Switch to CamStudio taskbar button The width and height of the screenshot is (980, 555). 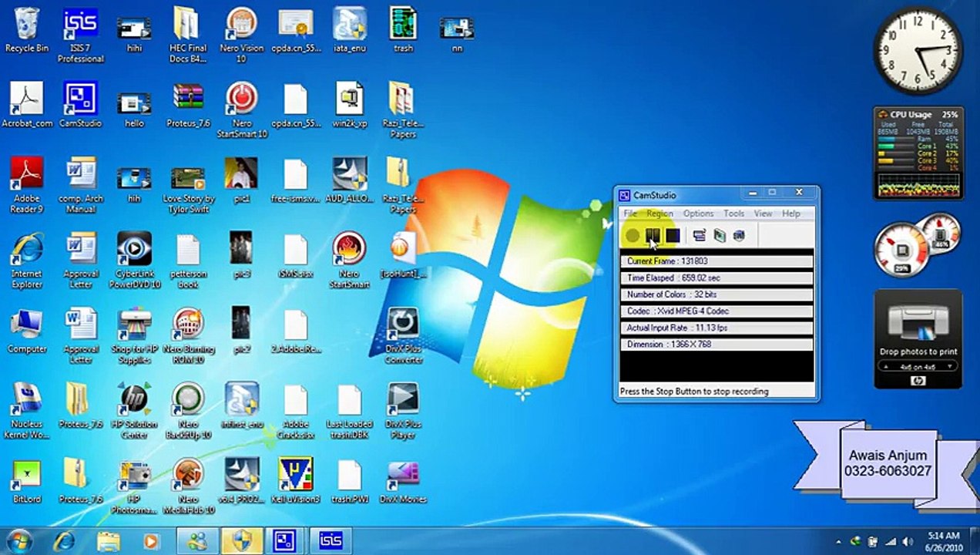(x=286, y=541)
